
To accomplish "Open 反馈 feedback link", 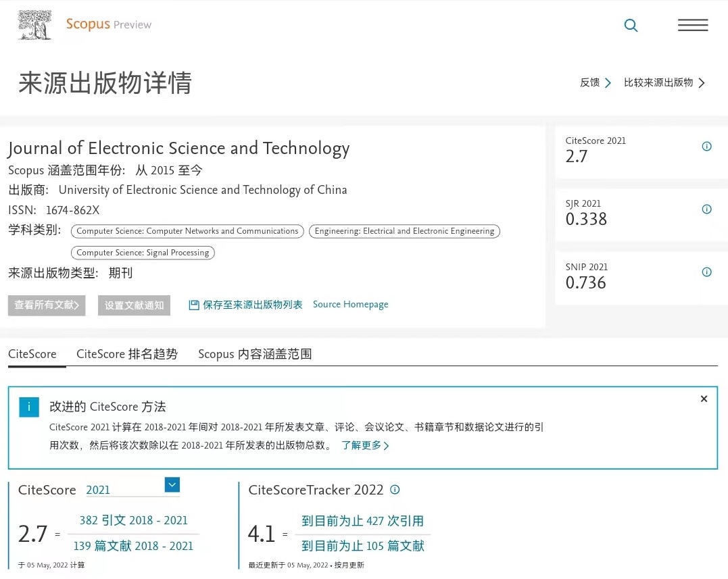I will [x=595, y=82].
